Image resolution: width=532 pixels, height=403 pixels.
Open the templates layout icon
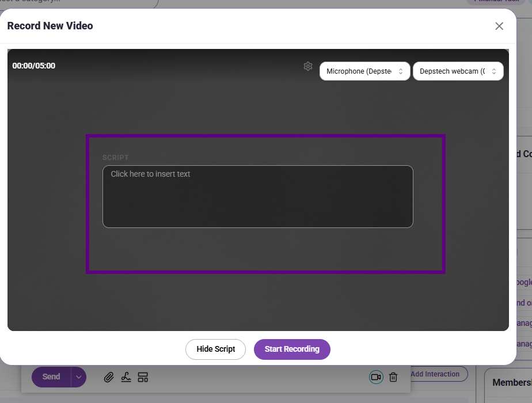click(143, 377)
